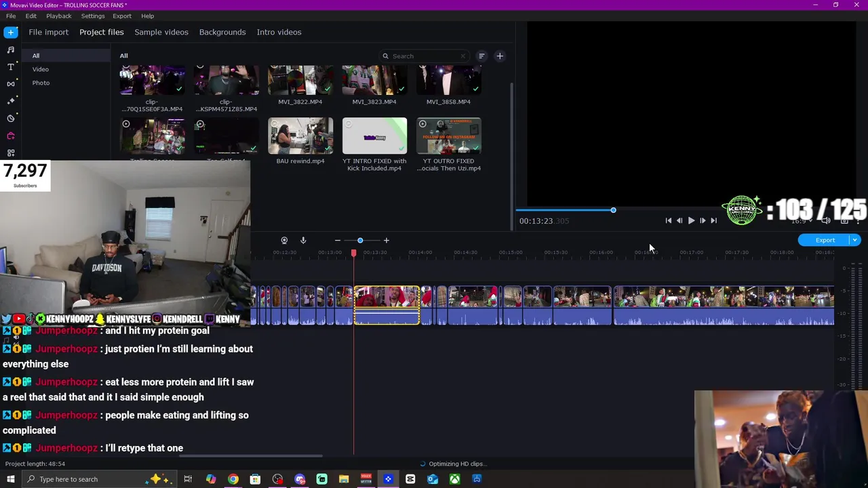The width and height of the screenshot is (868, 488).
Task: Step back one frame in preview
Action: click(679, 220)
